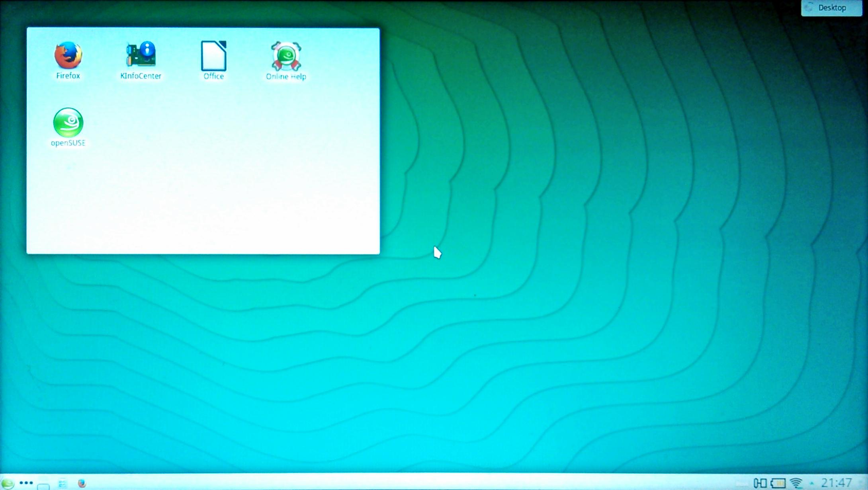Image resolution: width=868 pixels, height=490 pixels.
Task: Open the Firefox desktop icon
Action: point(68,60)
